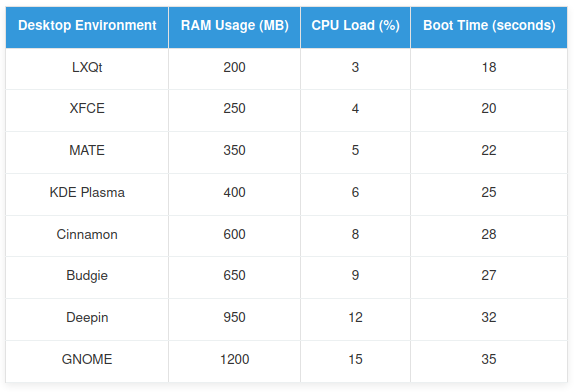Click LXQt's RAM usage value 200
The height and width of the screenshot is (392, 574).
point(235,67)
